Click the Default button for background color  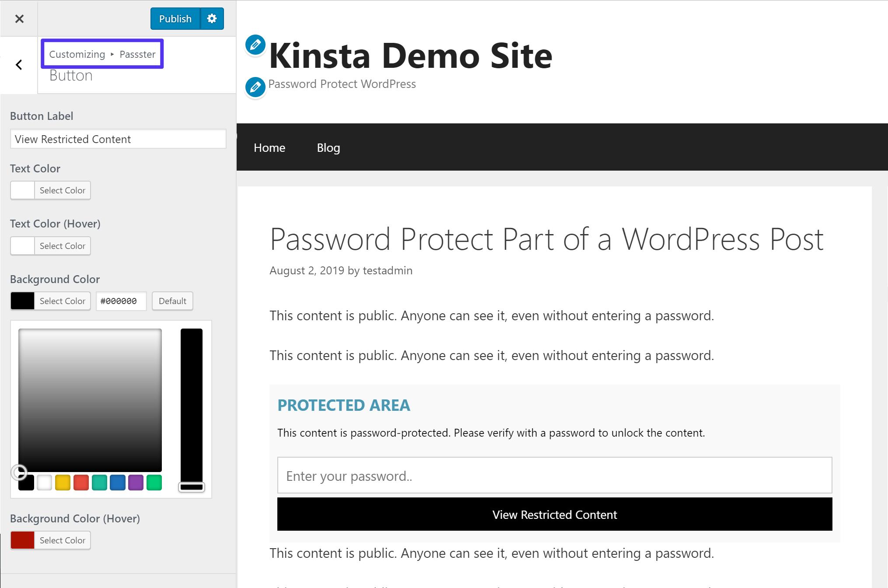pos(172,301)
